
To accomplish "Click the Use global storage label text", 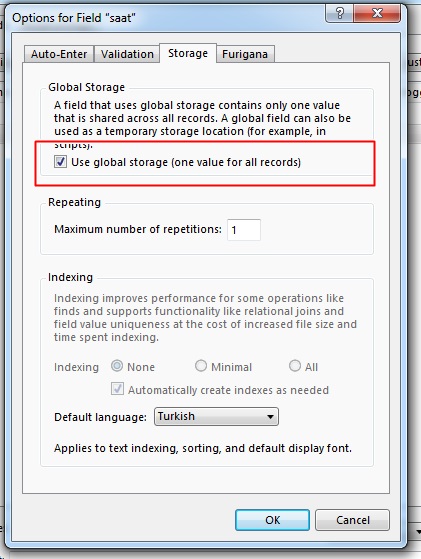I will tap(186, 162).
